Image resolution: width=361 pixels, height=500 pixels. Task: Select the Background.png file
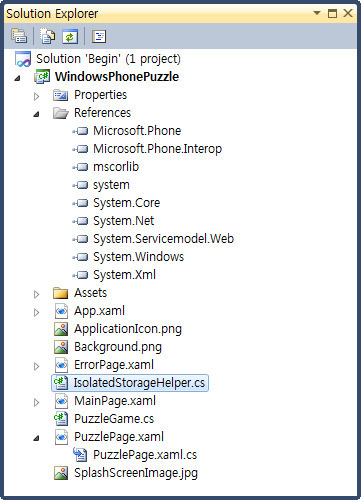tap(118, 347)
